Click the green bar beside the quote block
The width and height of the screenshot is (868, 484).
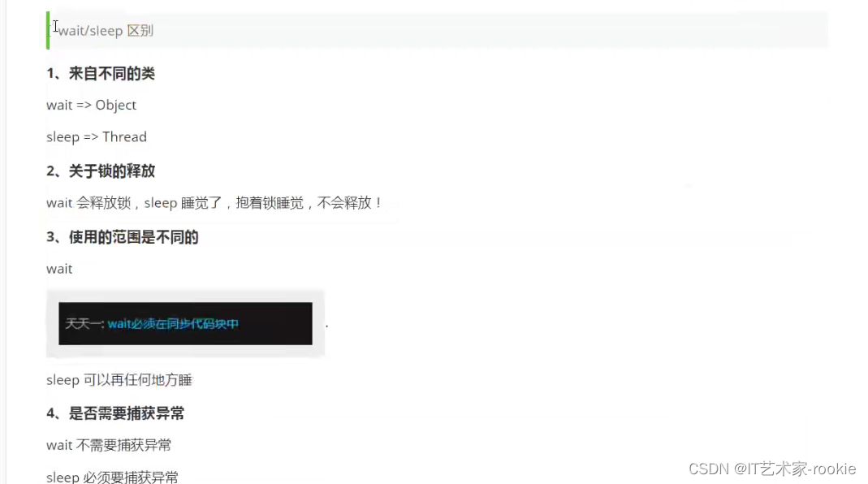(48, 31)
